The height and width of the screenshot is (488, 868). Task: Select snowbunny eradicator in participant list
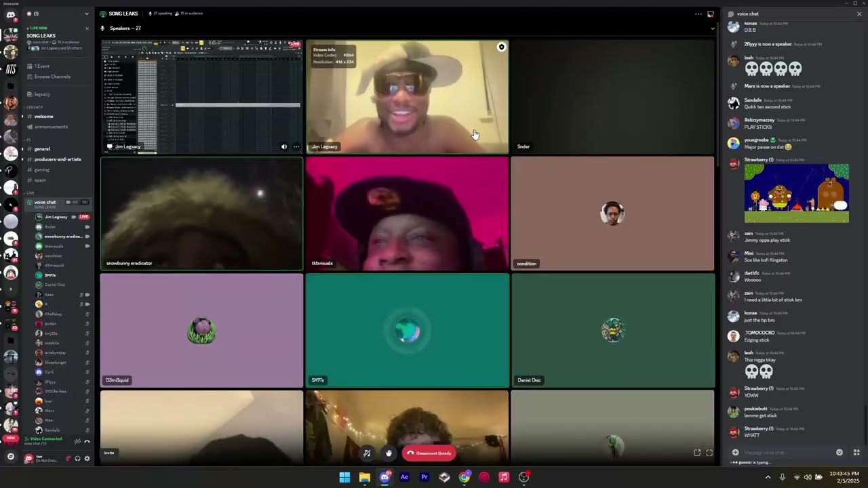pyautogui.click(x=63, y=237)
